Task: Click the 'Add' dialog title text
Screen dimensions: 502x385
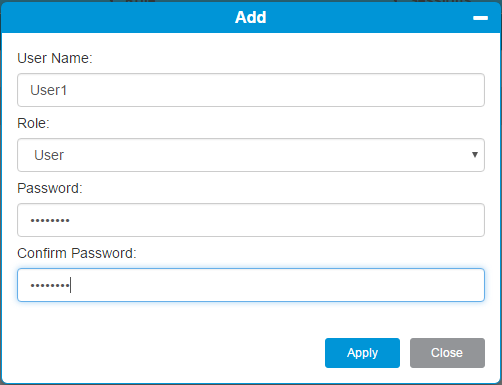Action: (x=251, y=17)
